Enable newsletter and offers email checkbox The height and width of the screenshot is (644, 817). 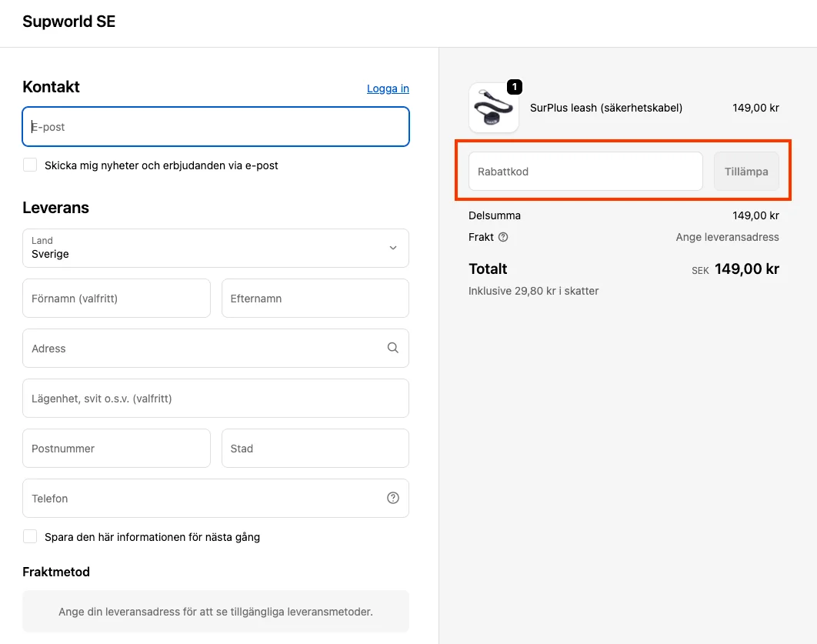coord(30,165)
